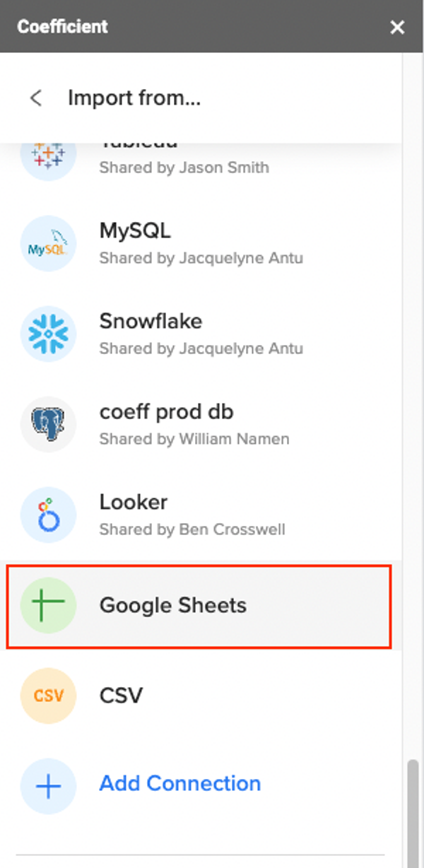
Task: Click the Google Sheets import icon
Action: (47, 606)
